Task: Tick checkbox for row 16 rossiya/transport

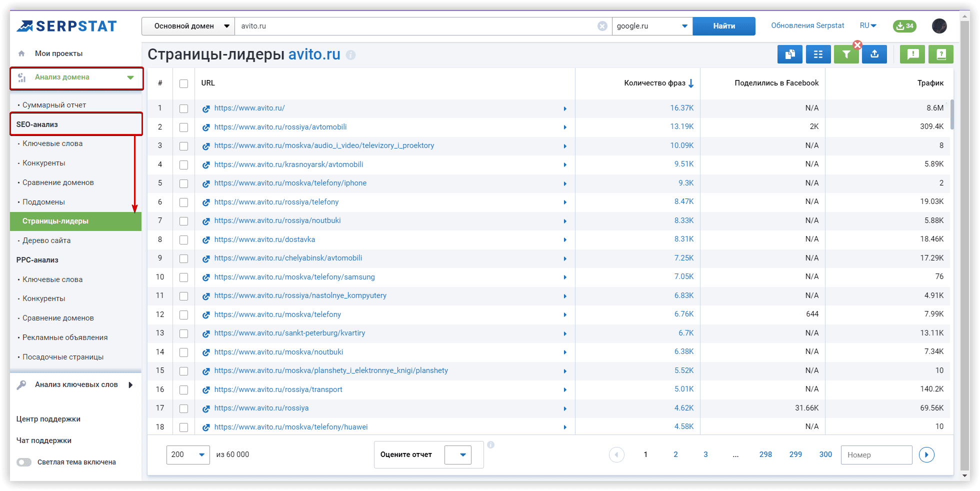Action: tap(184, 390)
